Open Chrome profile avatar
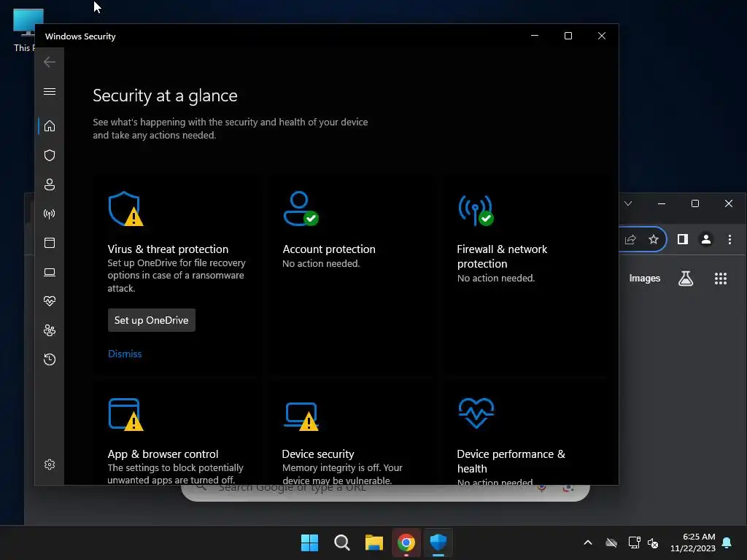 706,239
